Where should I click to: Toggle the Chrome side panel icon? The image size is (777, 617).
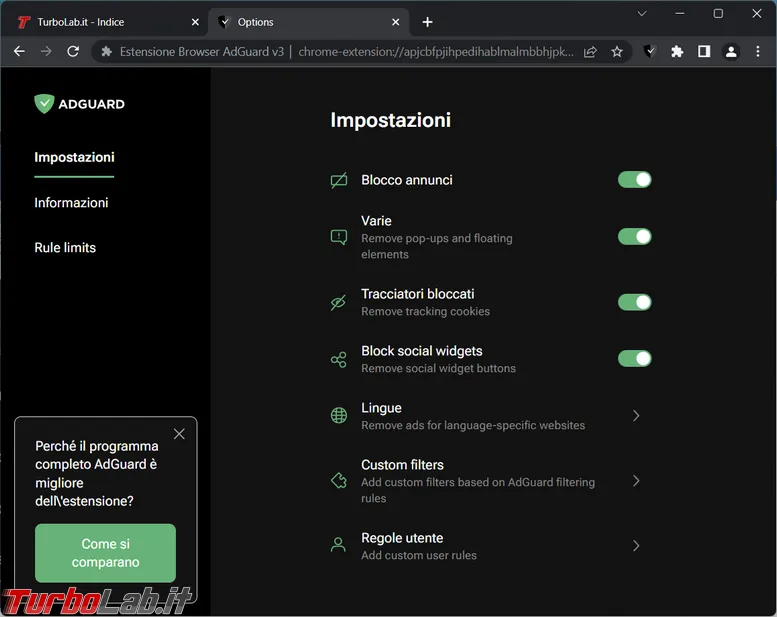click(704, 51)
